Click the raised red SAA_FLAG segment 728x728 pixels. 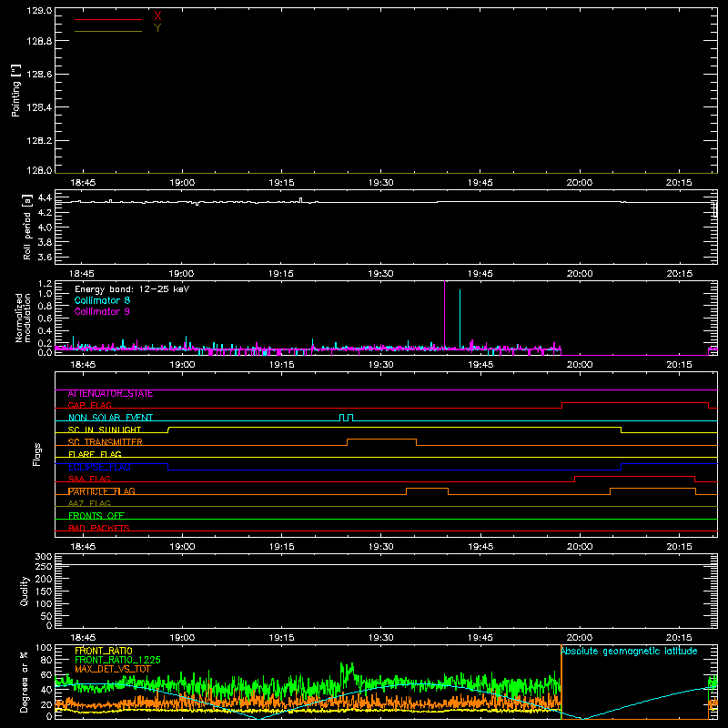tap(634, 476)
